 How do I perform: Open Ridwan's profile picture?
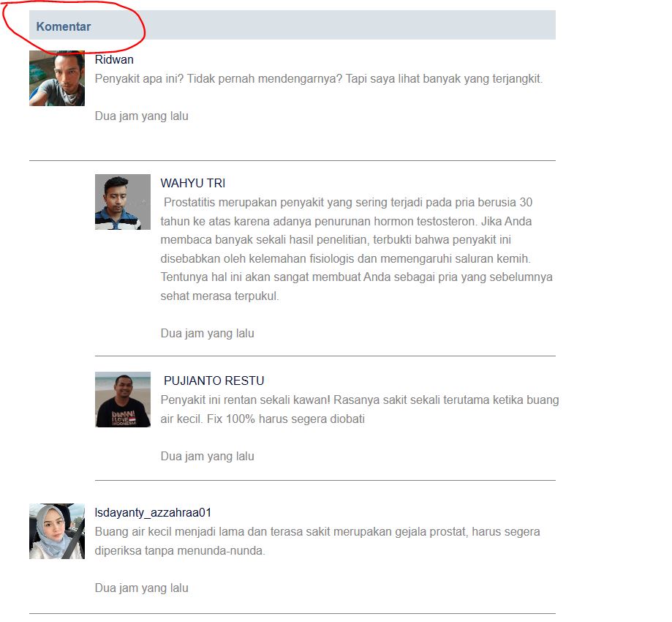(x=57, y=78)
